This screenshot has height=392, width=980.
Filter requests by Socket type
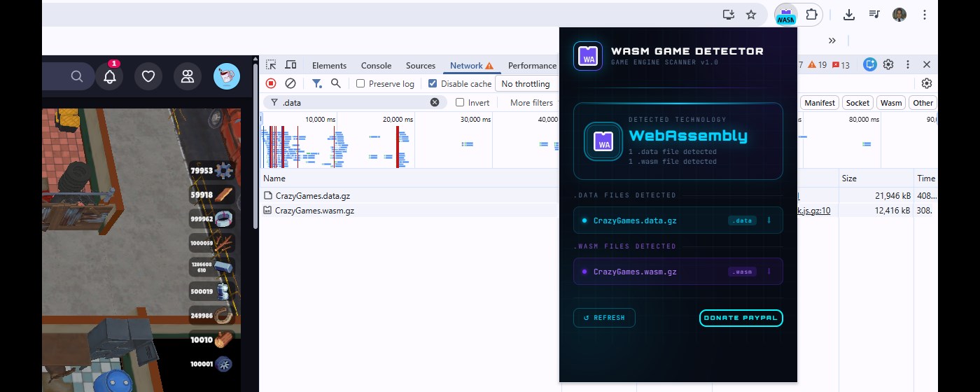click(857, 102)
